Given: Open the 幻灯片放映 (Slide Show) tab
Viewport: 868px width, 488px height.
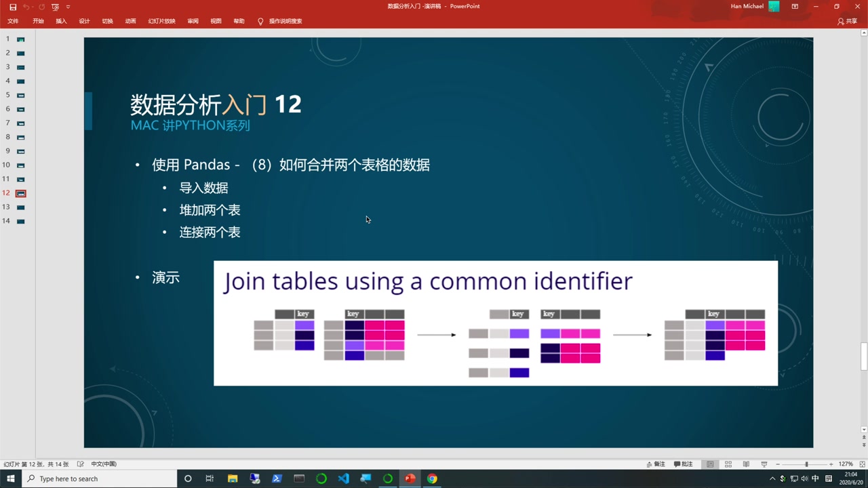Looking at the screenshot, I should tap(161, 21).
